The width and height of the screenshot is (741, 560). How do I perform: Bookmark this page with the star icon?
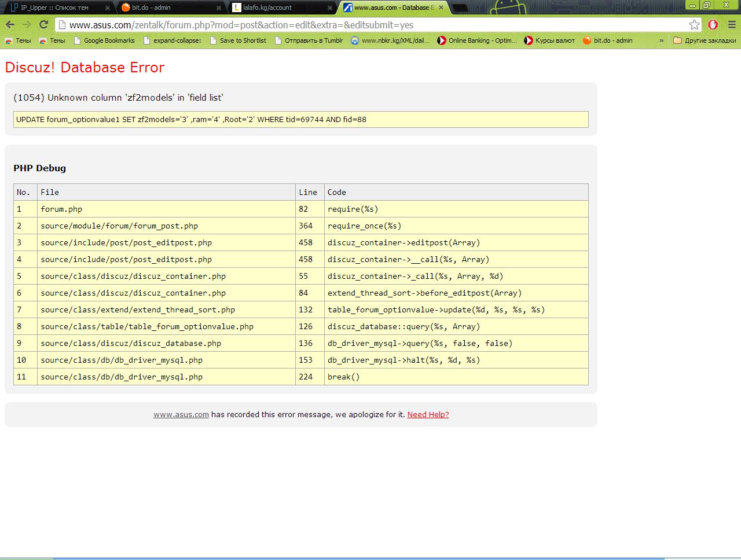[694, 25]
